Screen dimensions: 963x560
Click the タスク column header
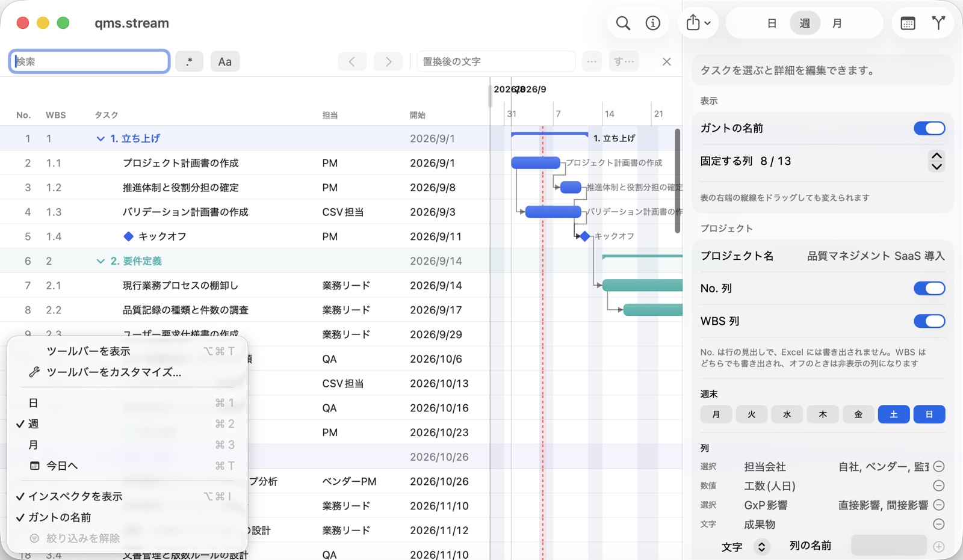[107, 115]
